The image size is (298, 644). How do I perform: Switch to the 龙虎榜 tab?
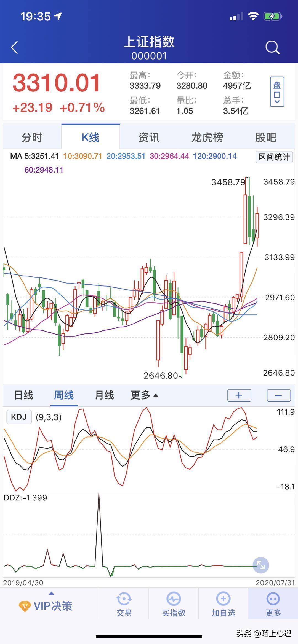point(207,137)
